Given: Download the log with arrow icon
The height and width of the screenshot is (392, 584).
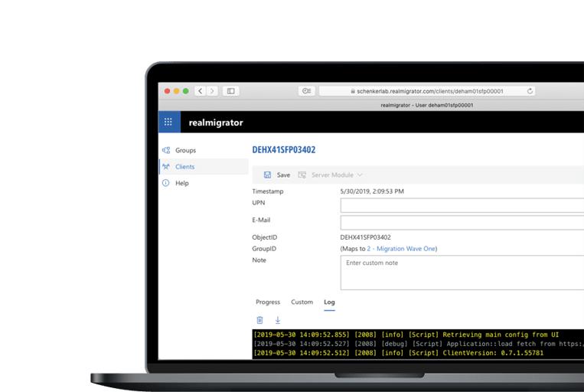Looking at the screenshot, I should (278, 320).
